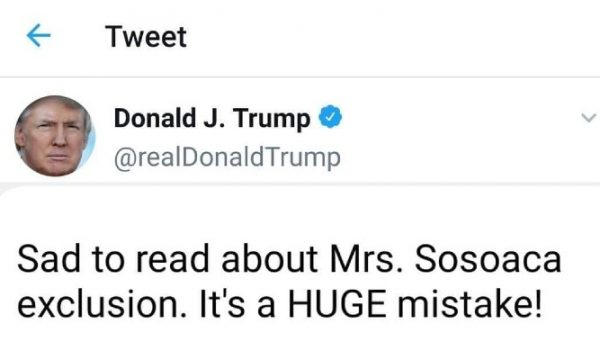
Task: Click the tweet's first line starting Sad
Action: [289, 259]
